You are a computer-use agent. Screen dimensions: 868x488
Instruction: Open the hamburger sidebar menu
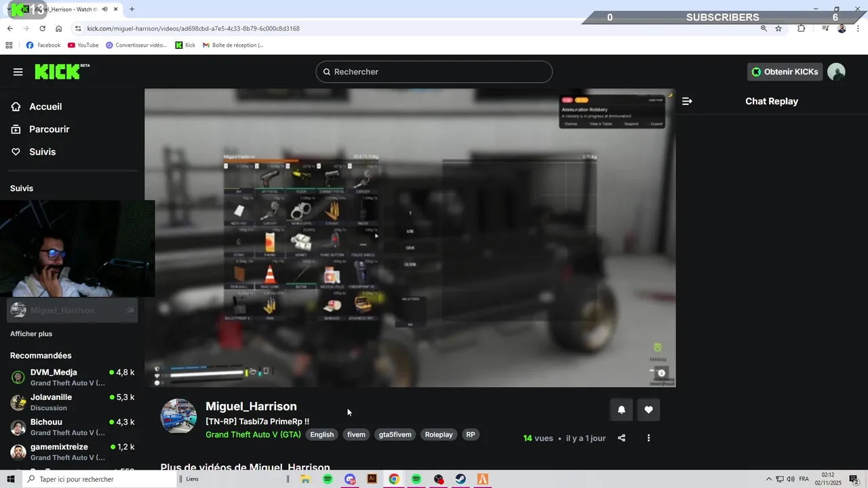(18, 72)
